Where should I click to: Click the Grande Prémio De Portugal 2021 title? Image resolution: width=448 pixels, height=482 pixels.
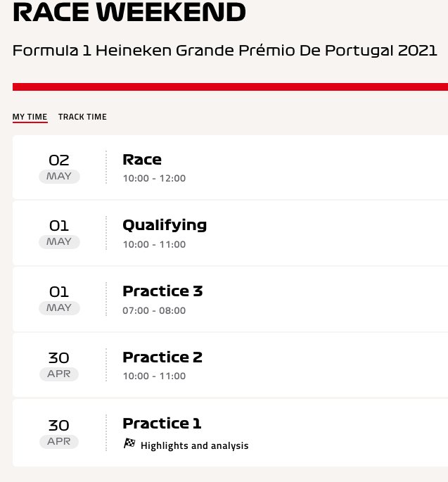[307, 51]
